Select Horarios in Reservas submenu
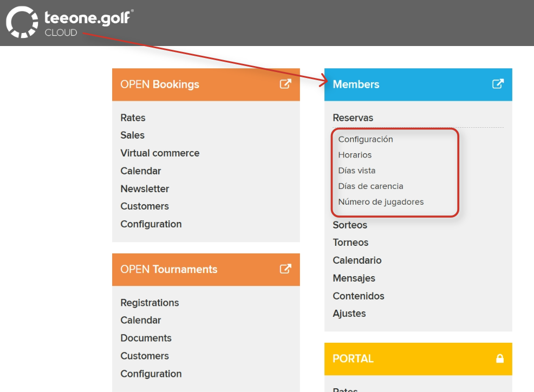This screenshot has height=392, width=534. (355, 155)
